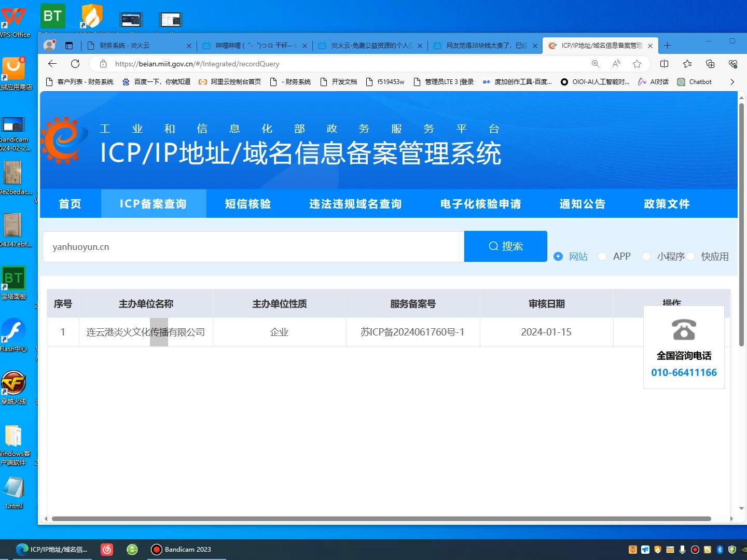The image size is (747, 560).
Task: Open the 1.html desktop file
Action: pos(13,493)
